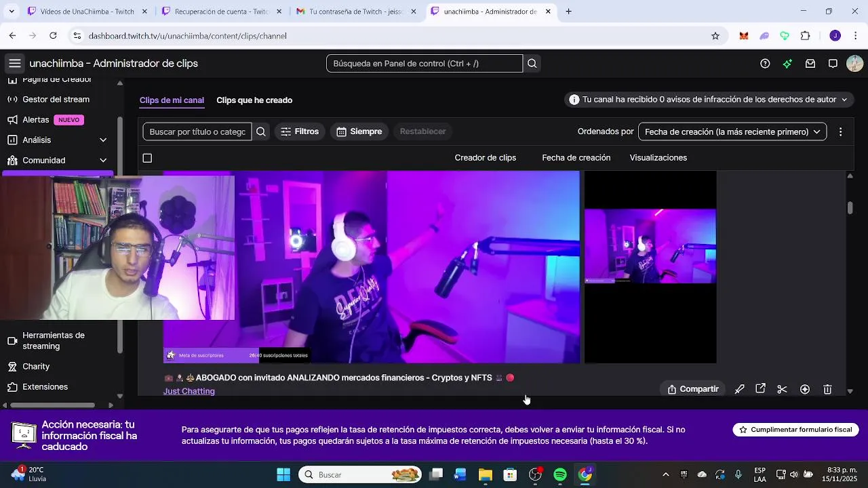Open the sort order dropdown

point(732,131)
